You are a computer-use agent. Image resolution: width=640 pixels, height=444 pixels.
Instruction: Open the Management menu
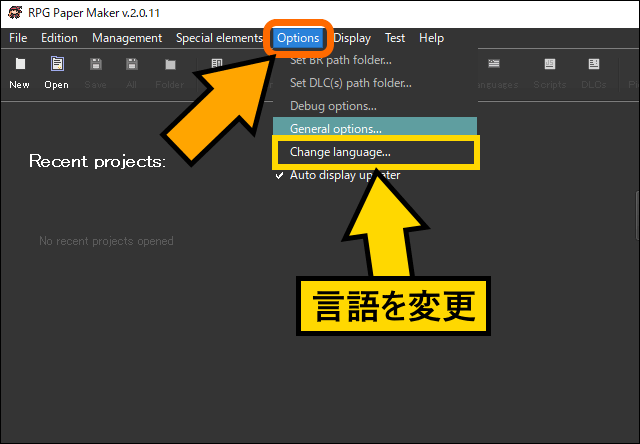(x=127, y=38)
